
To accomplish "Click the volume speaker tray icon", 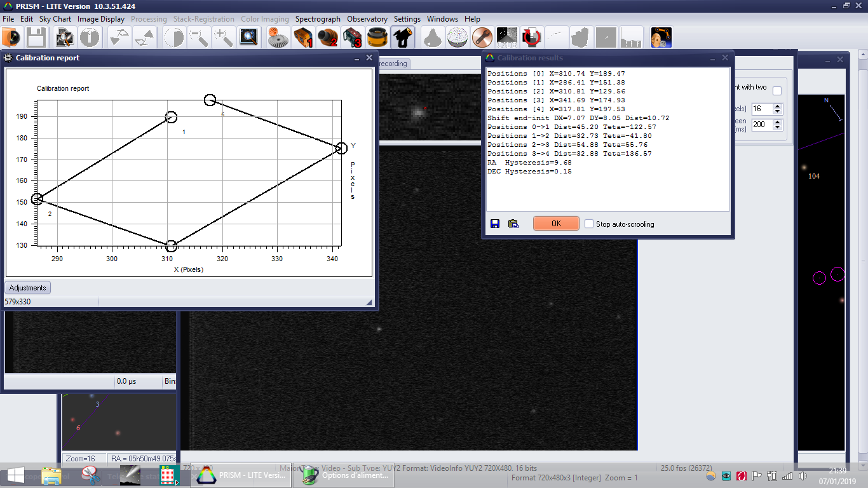I will tap(803, 475).
